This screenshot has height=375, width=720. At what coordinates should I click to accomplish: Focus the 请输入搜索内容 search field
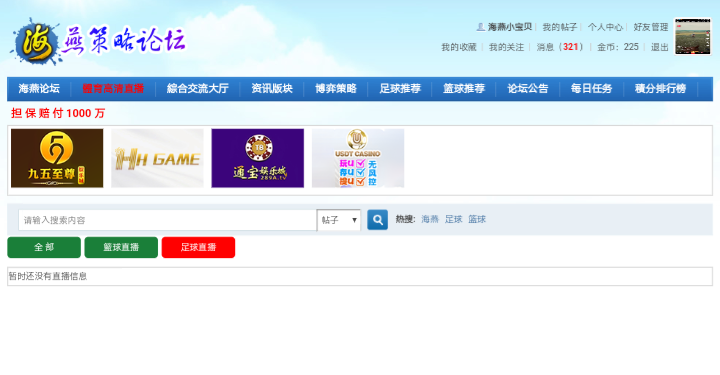168,220
